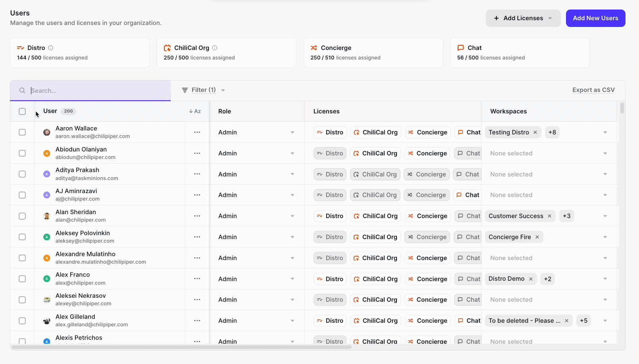Show the +2 more workspaces for Alex Franco
Image resolution: width=639 pixels, height=364 pixels.
tap(547, 279)
